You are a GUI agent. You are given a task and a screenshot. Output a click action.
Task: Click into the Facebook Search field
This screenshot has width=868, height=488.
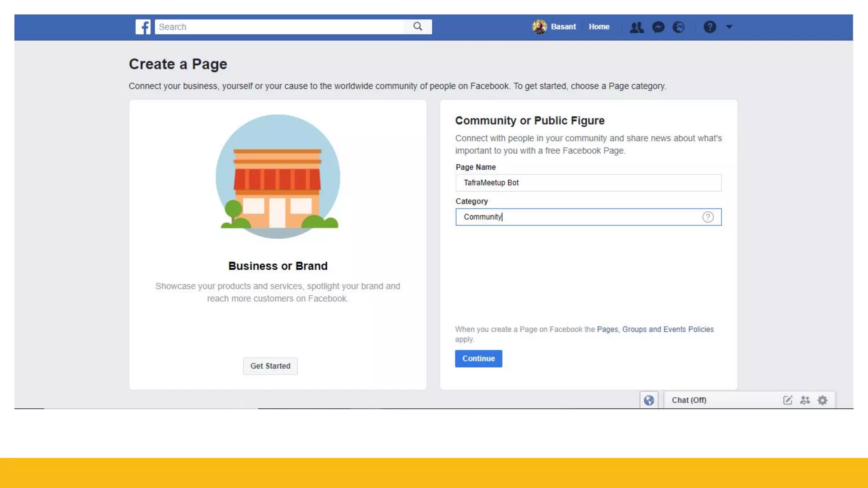point(280,27)
